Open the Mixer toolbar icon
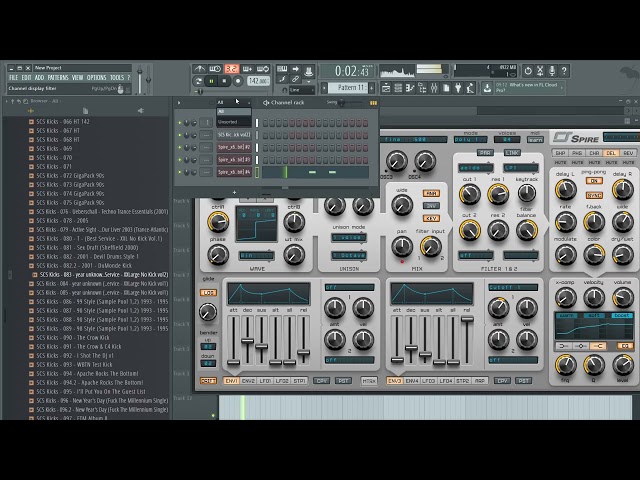The image size is (640, 480). [x=434, y=88]
